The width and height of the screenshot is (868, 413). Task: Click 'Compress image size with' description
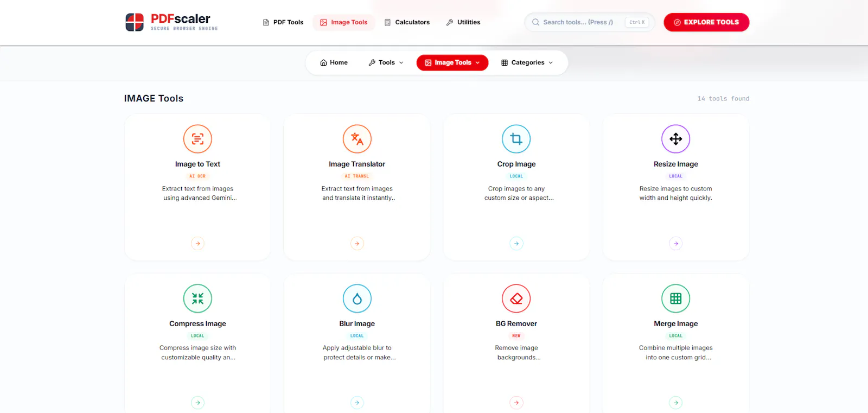(x=197, y=353)
